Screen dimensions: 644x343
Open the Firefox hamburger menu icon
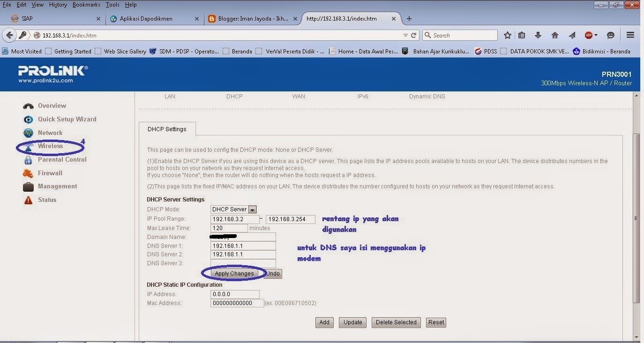(x=630, y=35)
